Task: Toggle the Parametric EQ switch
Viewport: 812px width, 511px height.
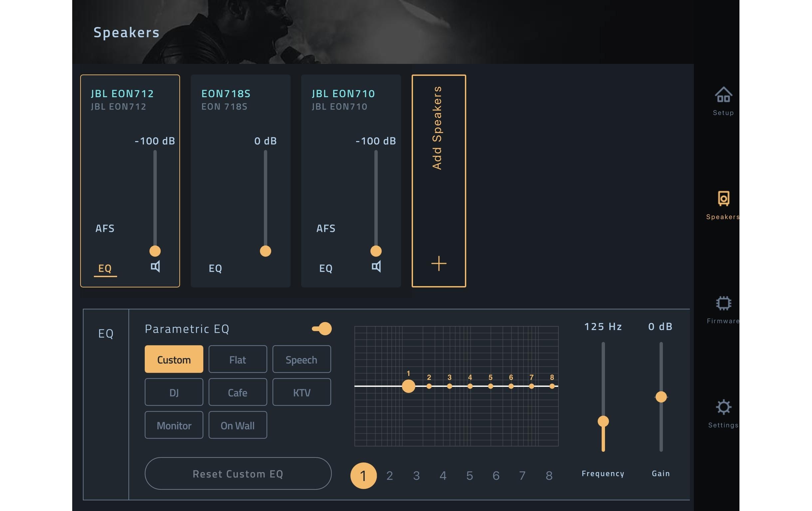Action: (x=322, y=329)
